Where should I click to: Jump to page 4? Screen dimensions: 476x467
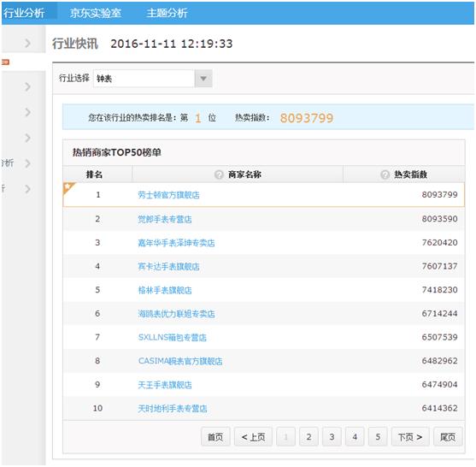click(355, 437)
